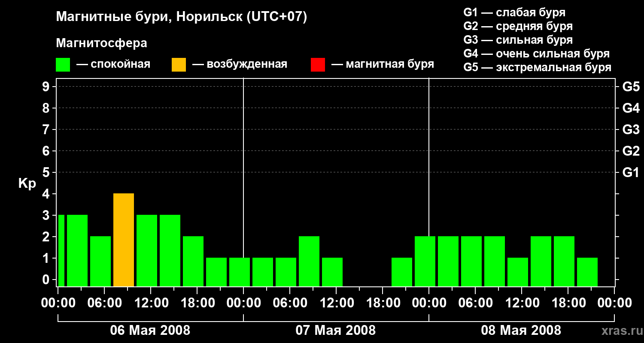Select the Kp 1 bar near 21:00 on 07 Мая
Screen dimensions: 644x343
pos(402,272)
